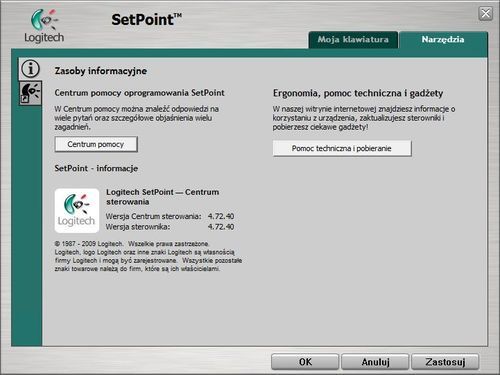The height and width of the screenshot is (375, 500).
Task: Click Wersja Centrum sterowania 4.72.40 value
Action: point(221,216)
